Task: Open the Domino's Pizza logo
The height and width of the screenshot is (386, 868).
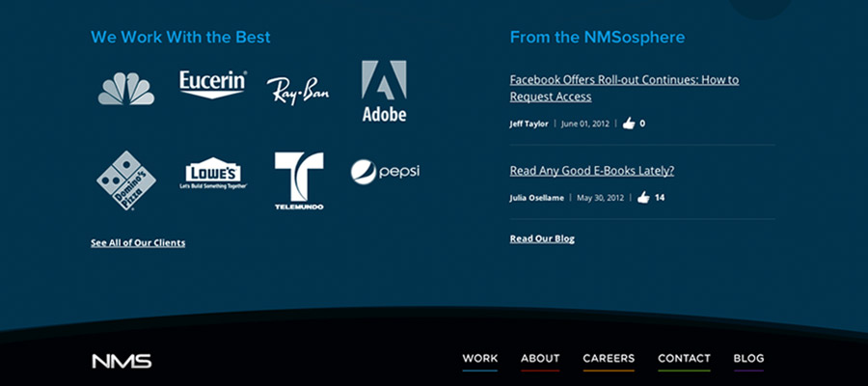Action: 126,180
